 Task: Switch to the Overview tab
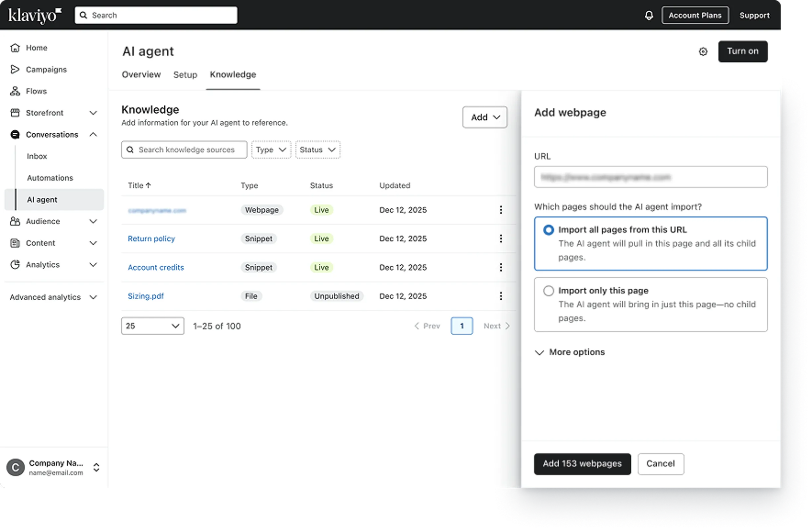point(141,75)
